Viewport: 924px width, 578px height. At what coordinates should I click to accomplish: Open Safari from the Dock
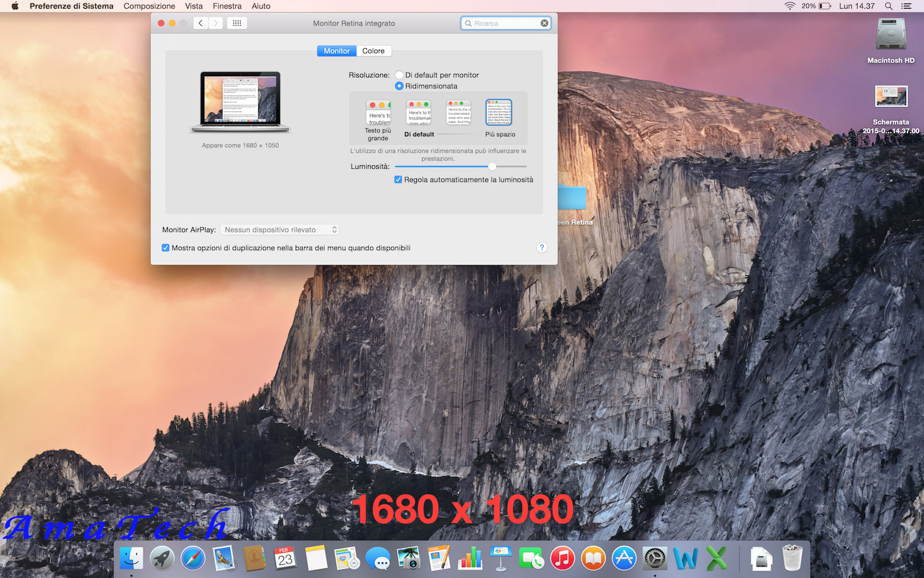coord(193,558)
